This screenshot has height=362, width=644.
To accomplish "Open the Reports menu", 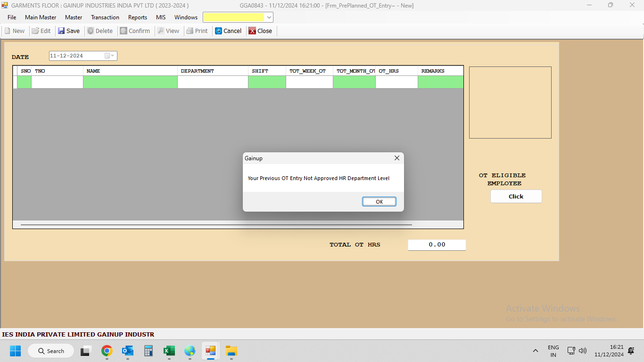I will (x=138, y=17).
